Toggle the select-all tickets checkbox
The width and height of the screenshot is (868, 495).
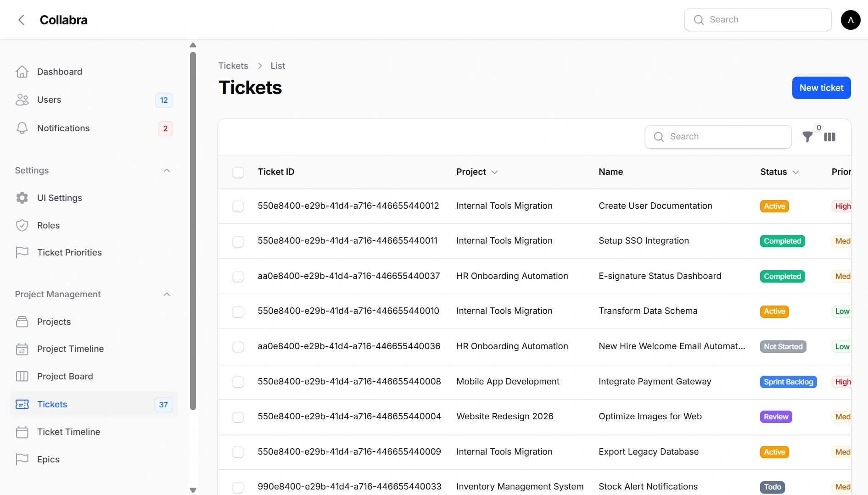coord(238,172)
